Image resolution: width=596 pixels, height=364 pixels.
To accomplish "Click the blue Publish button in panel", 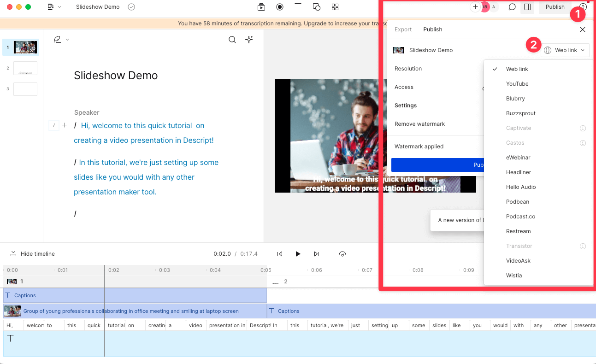I will point(437,165).
